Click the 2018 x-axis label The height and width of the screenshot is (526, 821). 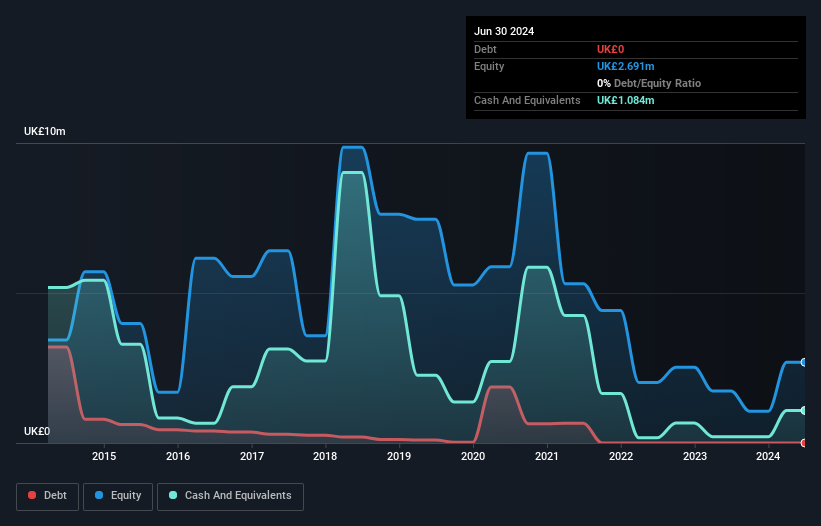tap(325, 456)
